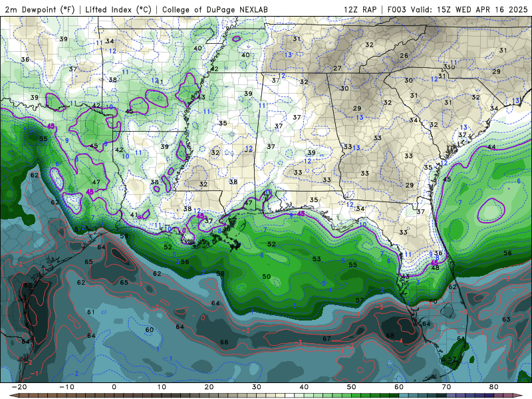
Task: Click the "F003 Valid: 15Z WED APR 16 2025" text
Action: 458,9
